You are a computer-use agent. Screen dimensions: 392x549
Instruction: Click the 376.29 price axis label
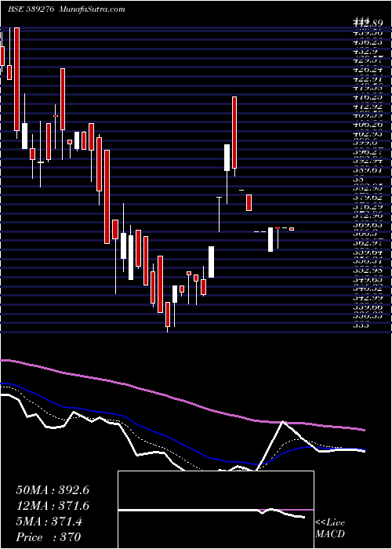coord(368,206)
